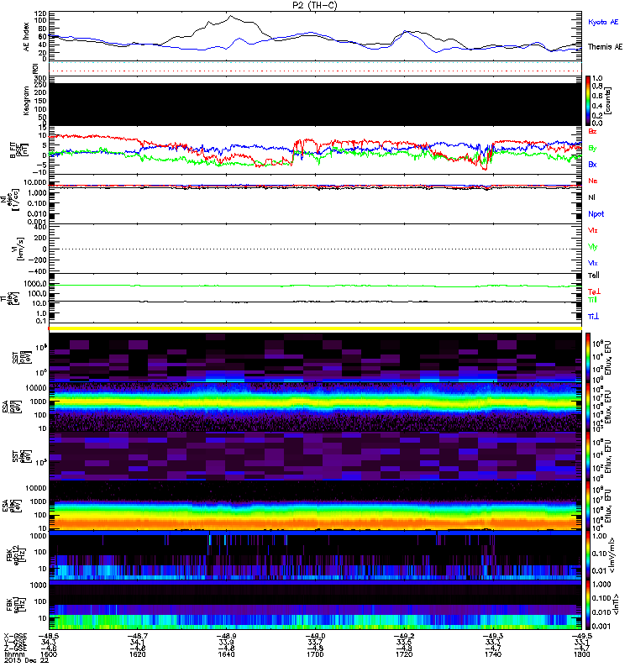This screenshot has width=630, height=672.
Task: Click the 'AE Index' vertical axis label
Action: [27, 37]
